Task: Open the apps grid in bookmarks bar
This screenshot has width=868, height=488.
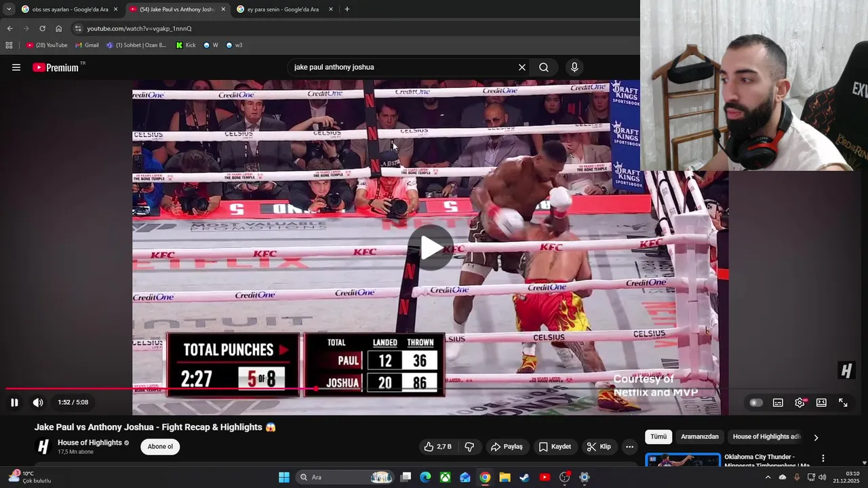Action: click(9, 45)
